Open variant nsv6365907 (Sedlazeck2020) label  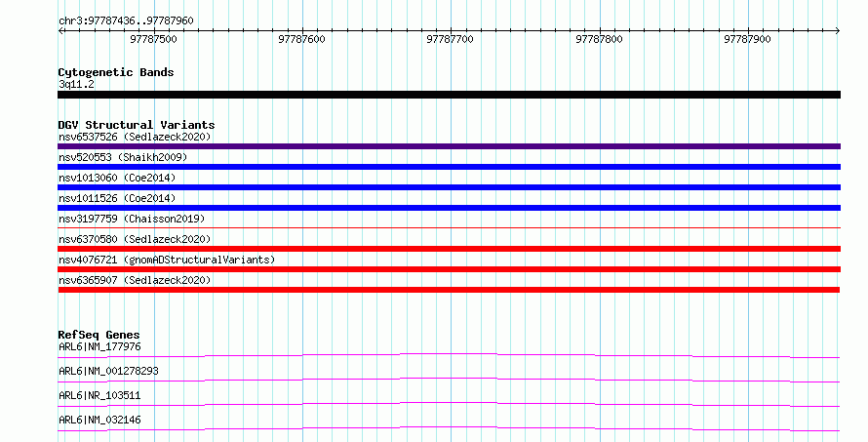135,280
